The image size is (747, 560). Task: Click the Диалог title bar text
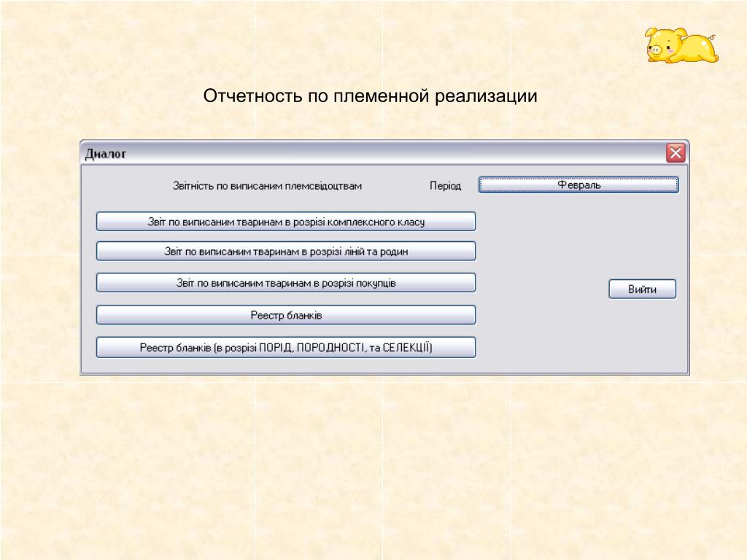coord(106,154)
